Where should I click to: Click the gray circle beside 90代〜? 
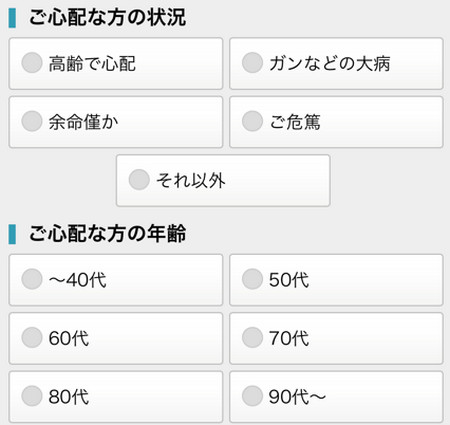(252, 396)
